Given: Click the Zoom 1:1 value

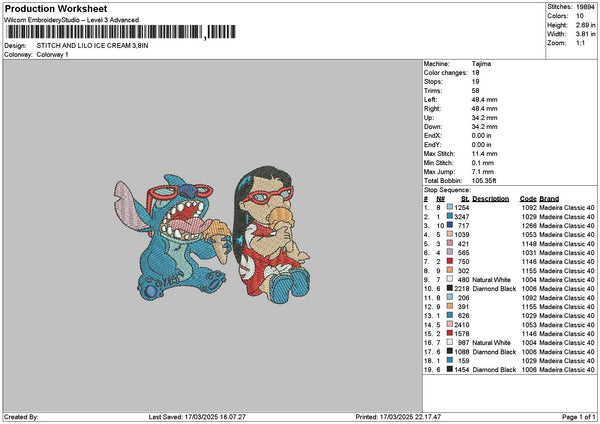Looking at the screenshot, I should click(581, 43).
